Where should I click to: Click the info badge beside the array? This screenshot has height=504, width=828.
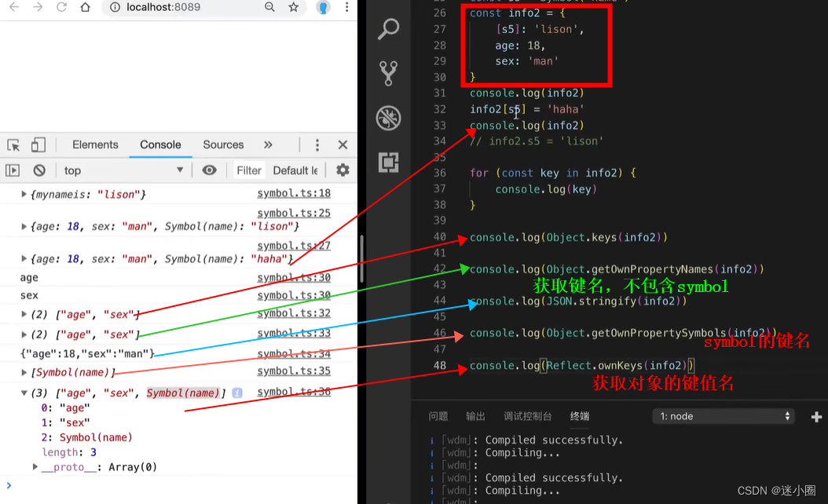click(x=237, y=393)
